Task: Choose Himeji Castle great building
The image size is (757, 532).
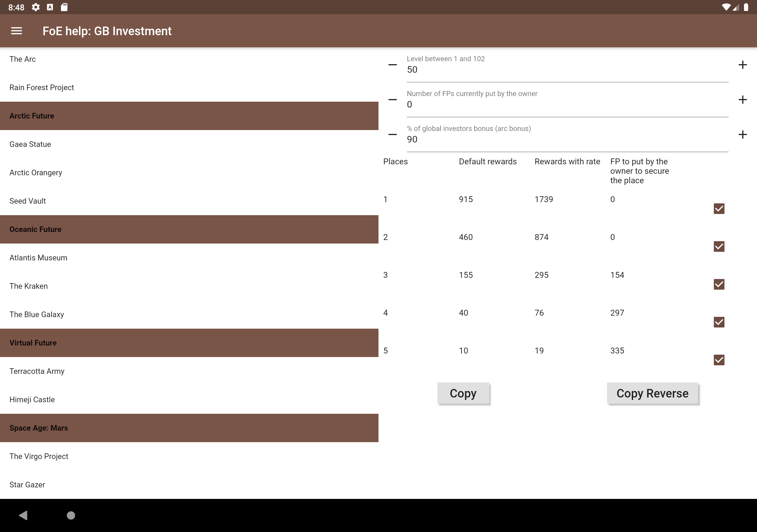Action: tap(32, 400)
